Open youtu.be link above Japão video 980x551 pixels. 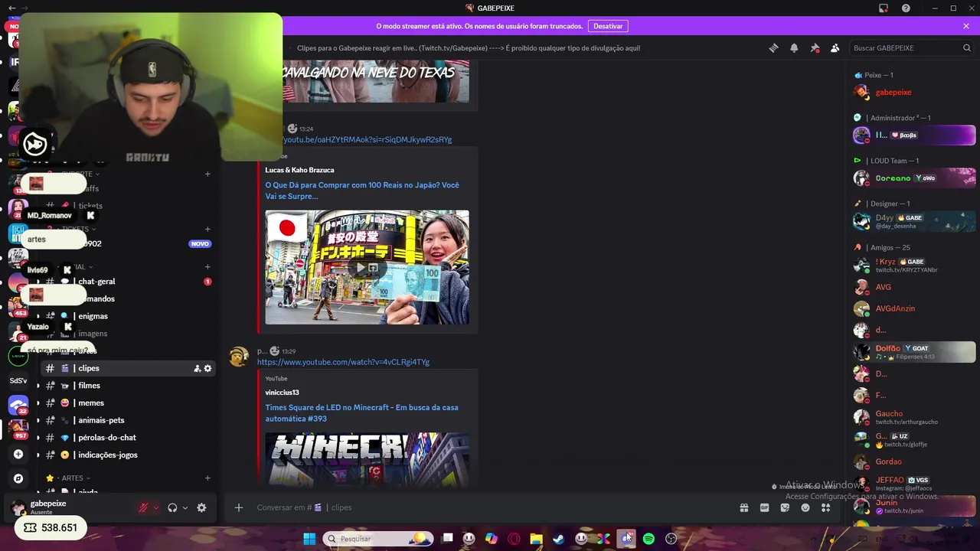point(367,139)
